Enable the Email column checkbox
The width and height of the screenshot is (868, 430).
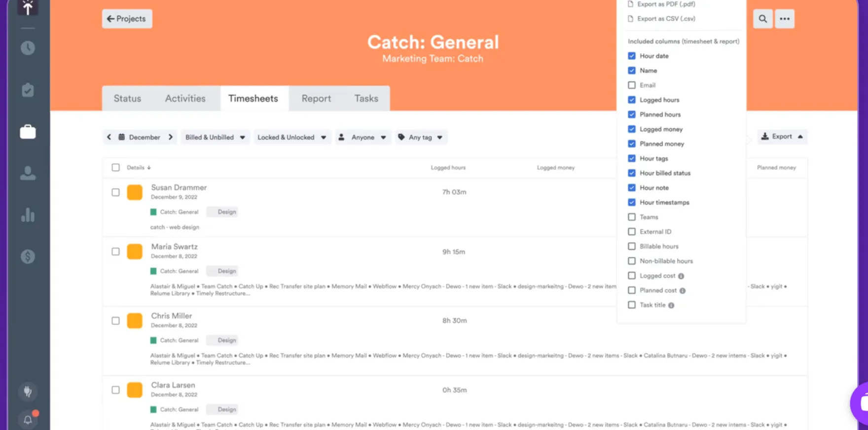(x=632, y=85)
